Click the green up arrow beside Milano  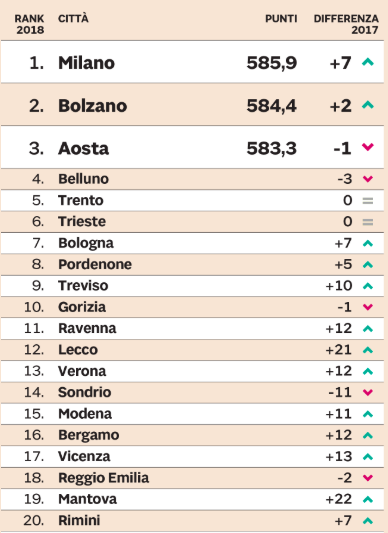368,62
